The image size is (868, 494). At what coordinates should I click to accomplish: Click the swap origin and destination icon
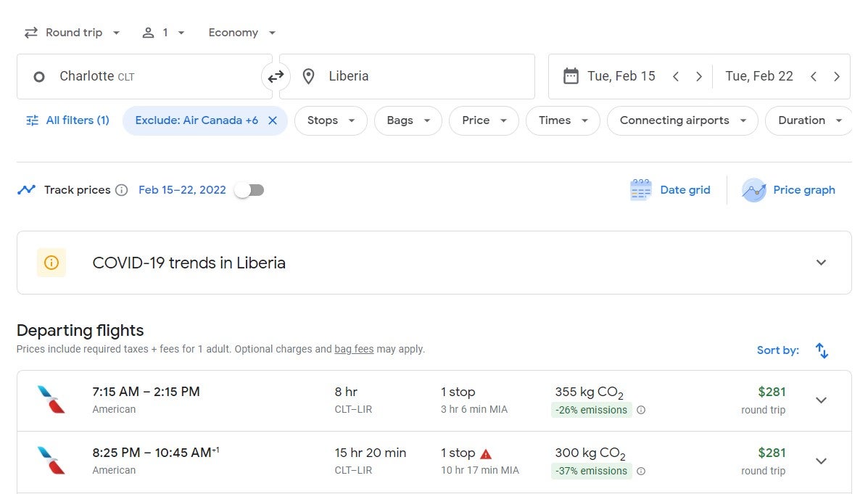(x=276, y=76)
